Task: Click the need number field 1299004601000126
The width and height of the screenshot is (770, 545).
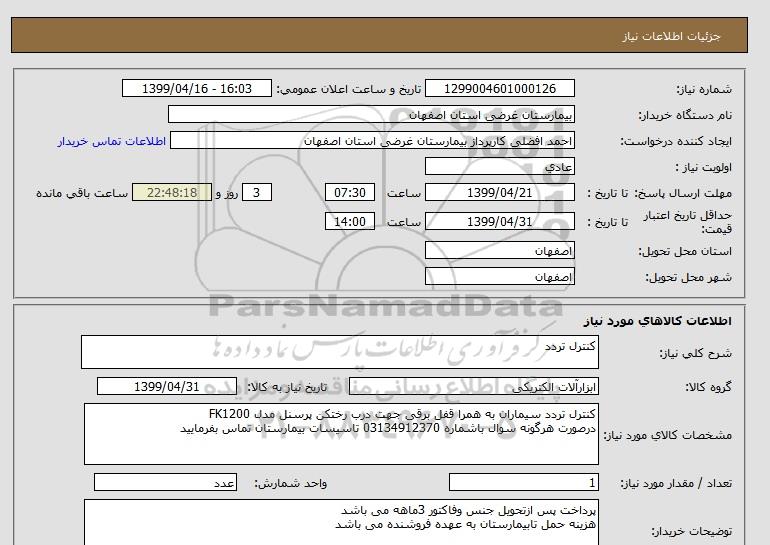Action: click(499, 88)
